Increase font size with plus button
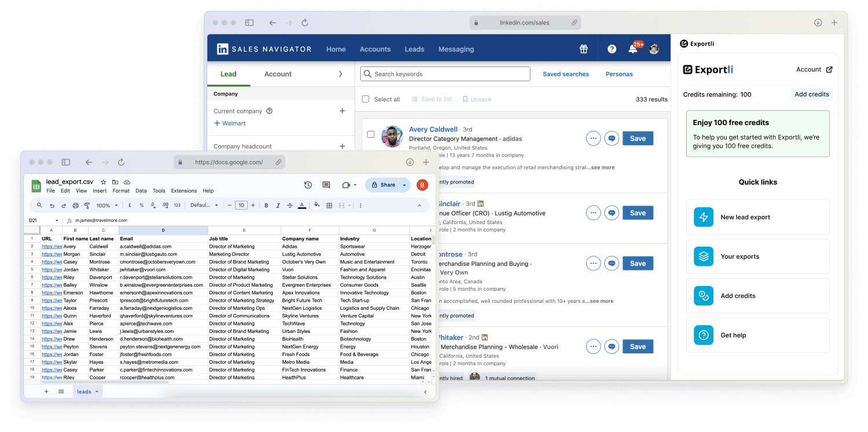Image resolution: width=868 pixels, height=432 pixels. tap(253, 205)
